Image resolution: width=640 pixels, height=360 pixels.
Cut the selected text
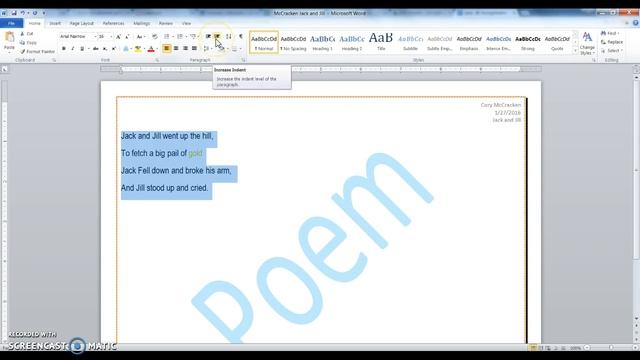pos(27,34)
